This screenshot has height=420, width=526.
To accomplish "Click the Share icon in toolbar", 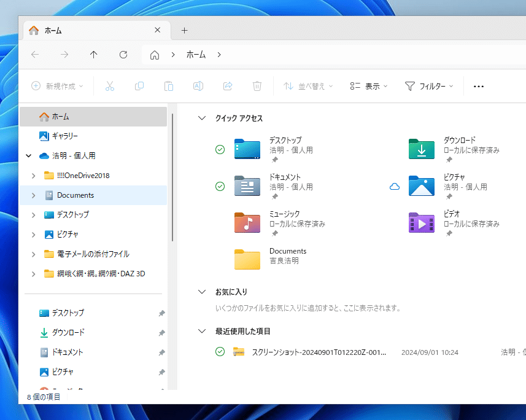I will tap(228, 87).
